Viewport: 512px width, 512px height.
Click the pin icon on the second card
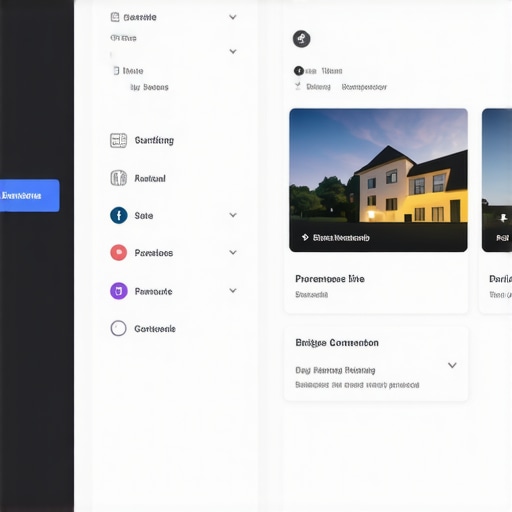coord(503,218)
